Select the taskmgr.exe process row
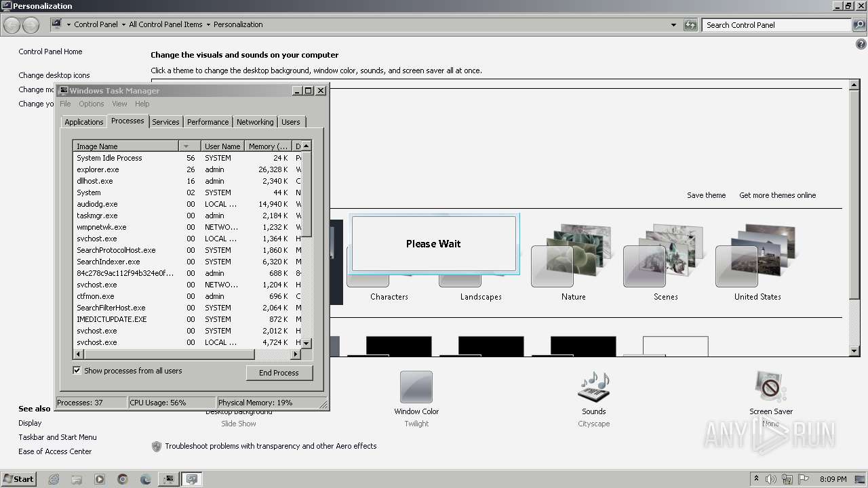The height and width of the screenshot is (488, 868). pos(186,216)
